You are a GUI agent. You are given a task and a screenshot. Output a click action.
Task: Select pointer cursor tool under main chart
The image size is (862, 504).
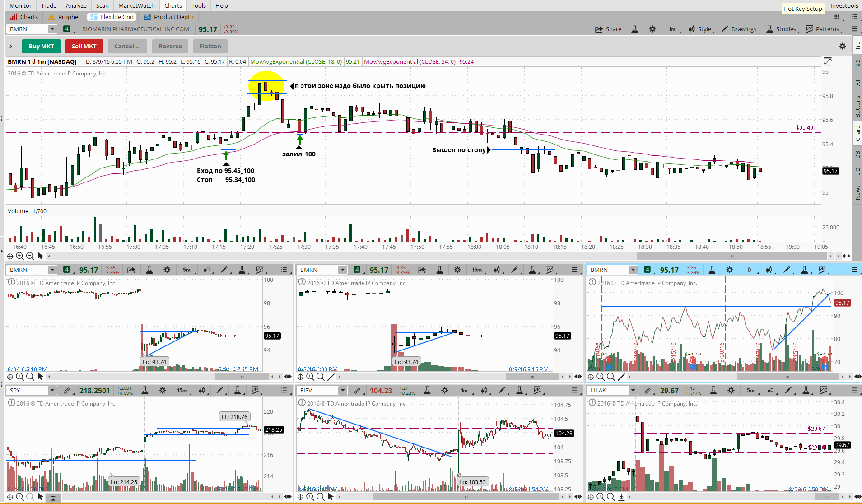pyautogui.click(x=40, y=256)
